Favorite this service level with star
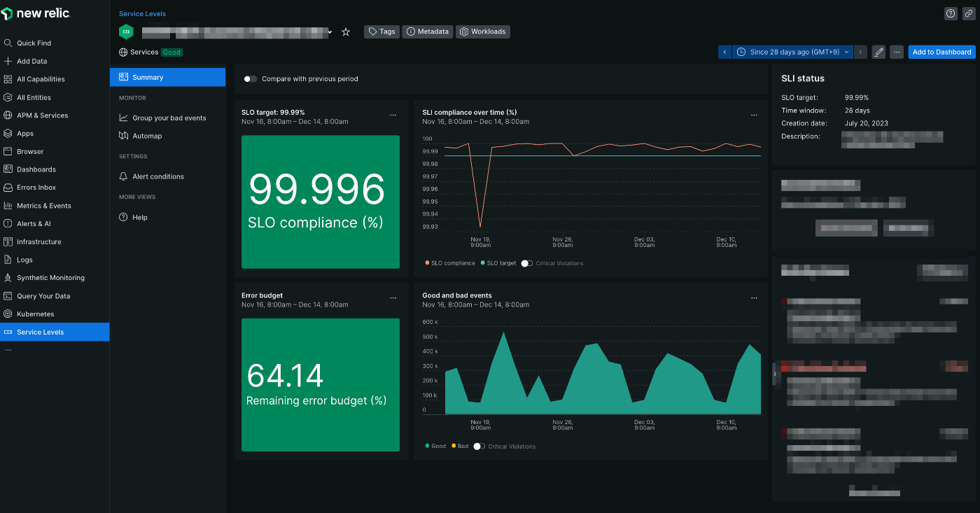Screen dimensions: 980x513 pos(346,31)
